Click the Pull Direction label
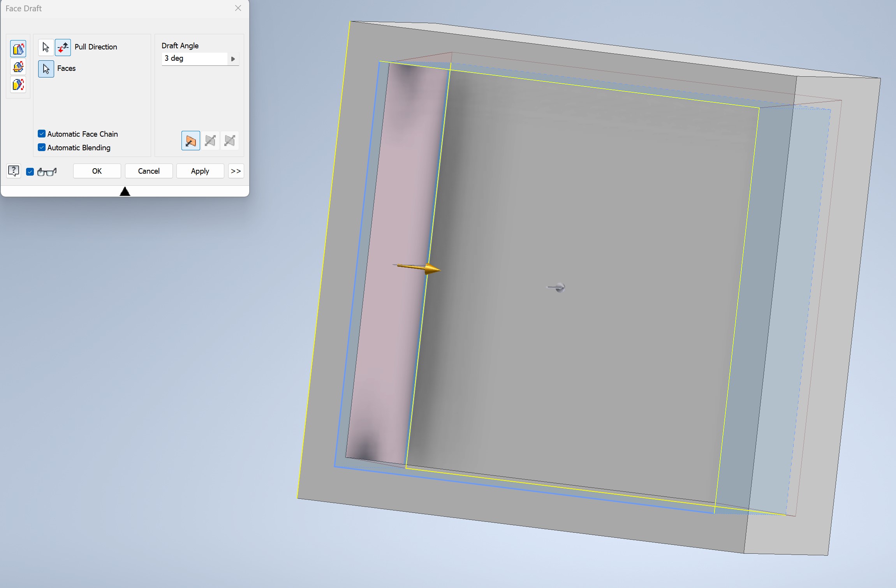Screen dimensions: 896x588 click(96, 47)
